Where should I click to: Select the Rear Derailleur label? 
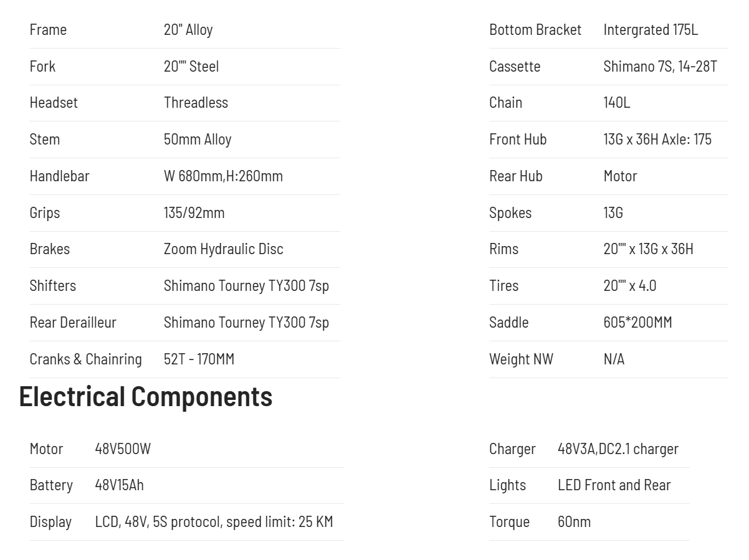click(x=73, y=323)
